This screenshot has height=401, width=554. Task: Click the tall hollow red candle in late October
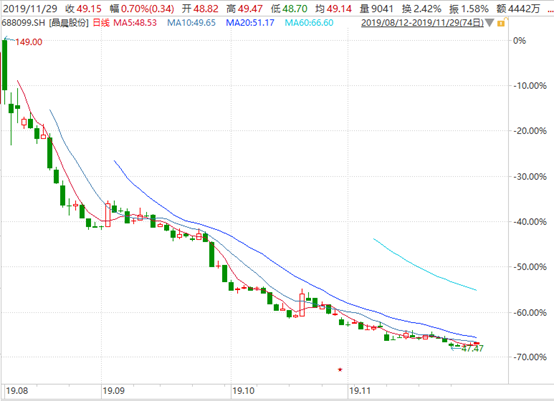point(302,304)
